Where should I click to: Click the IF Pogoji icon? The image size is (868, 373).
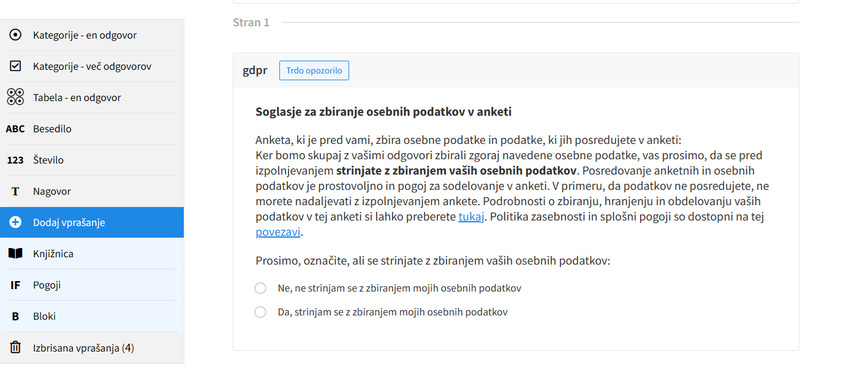click(x=15, y=285)
